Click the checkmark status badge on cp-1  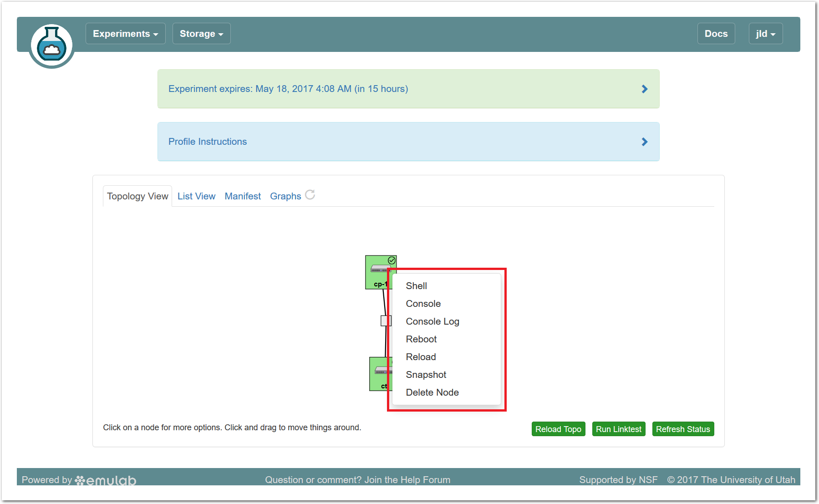point(392,260)
